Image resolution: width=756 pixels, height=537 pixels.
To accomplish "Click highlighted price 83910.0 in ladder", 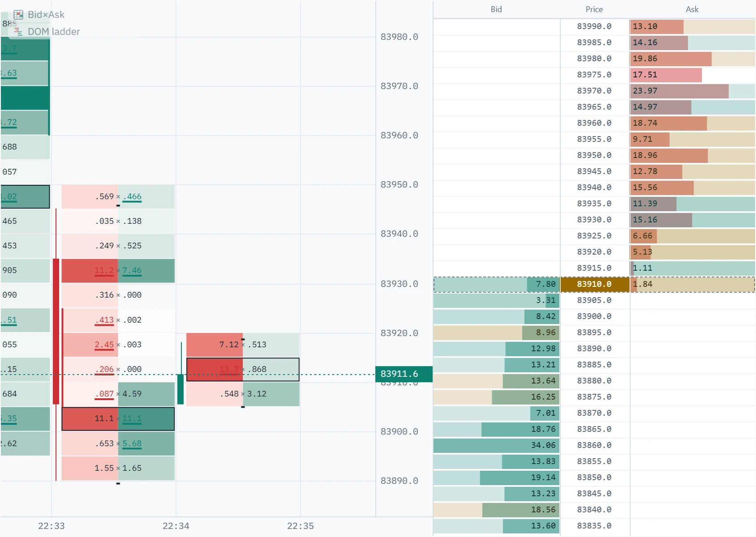I will [595, 284].
